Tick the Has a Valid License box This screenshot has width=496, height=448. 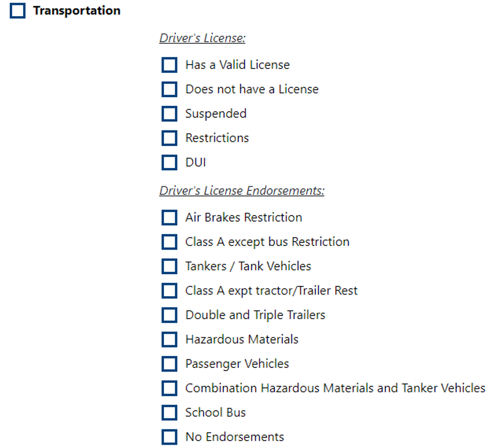tap(169, 65)
